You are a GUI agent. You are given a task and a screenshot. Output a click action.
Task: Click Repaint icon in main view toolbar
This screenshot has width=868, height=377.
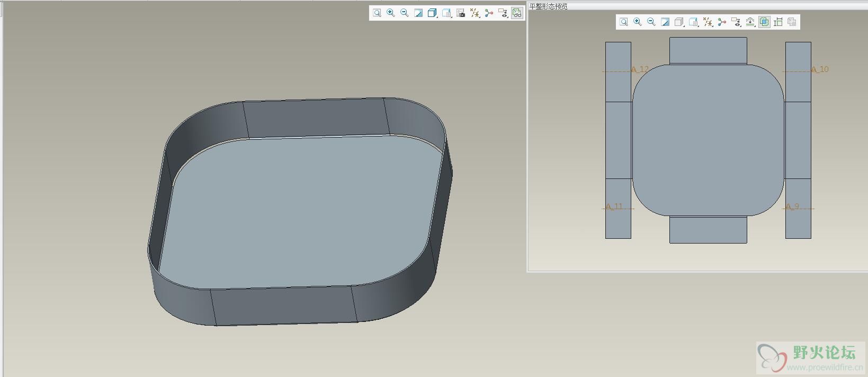click(x=418, y=13)
